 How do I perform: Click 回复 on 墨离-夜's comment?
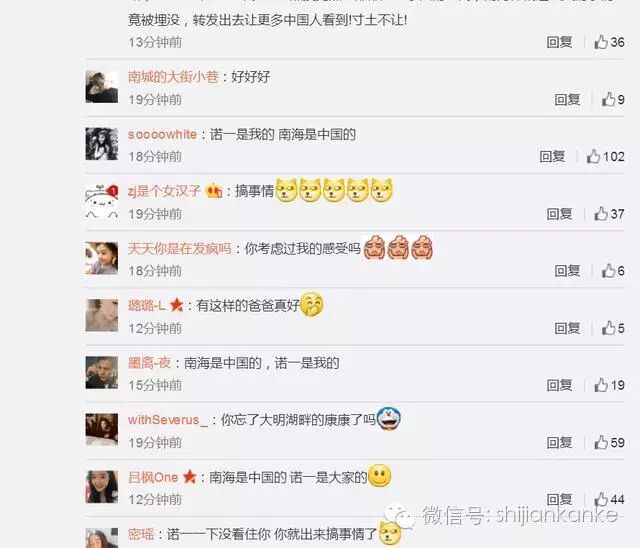tap(559, 385)
